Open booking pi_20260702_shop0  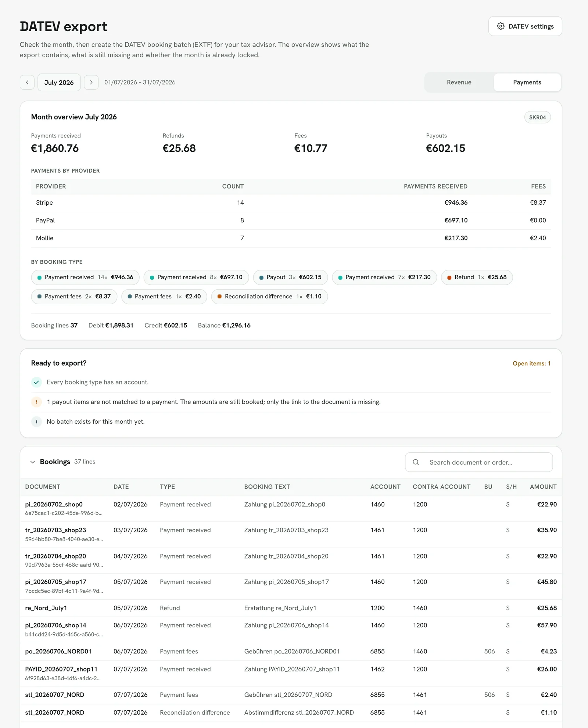[291, 509]
